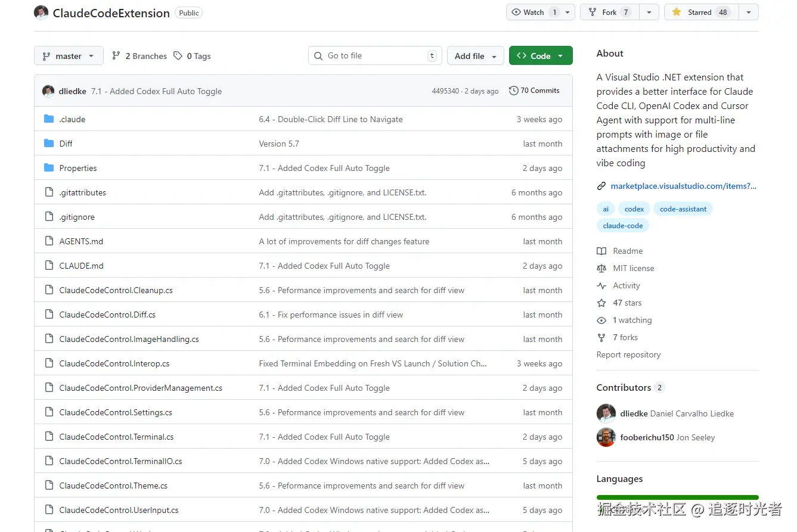Open the 70 Commits history link

(534, 91)
